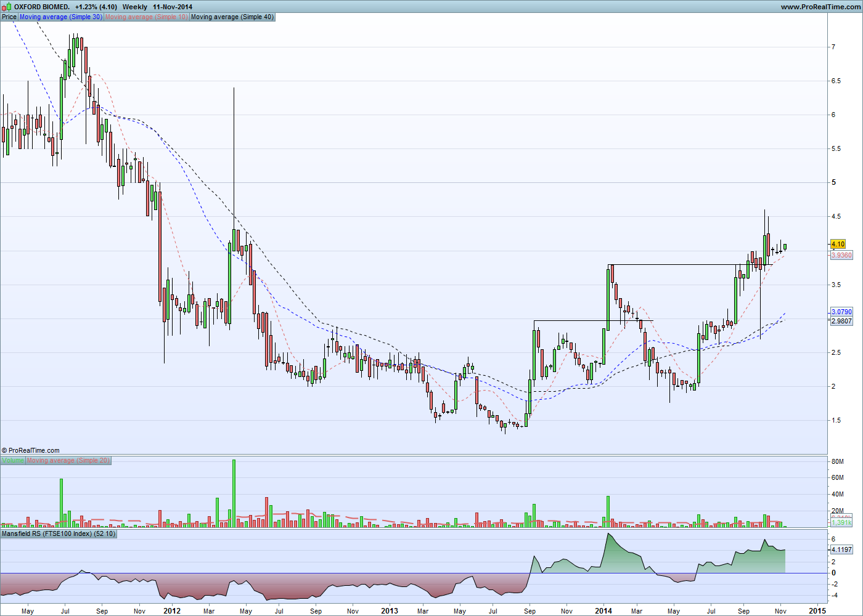Click the 2015 year label on time axis
The image size is (863, 616).
[817, 611]
